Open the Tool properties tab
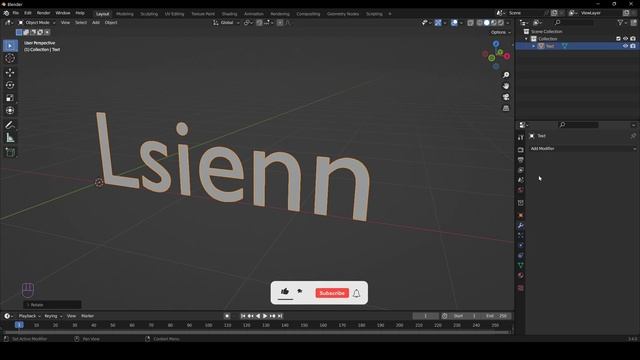 (520, 138)
